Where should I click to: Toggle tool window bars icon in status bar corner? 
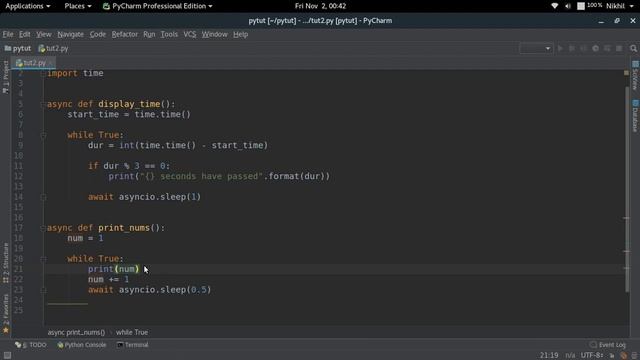[7, 356]
